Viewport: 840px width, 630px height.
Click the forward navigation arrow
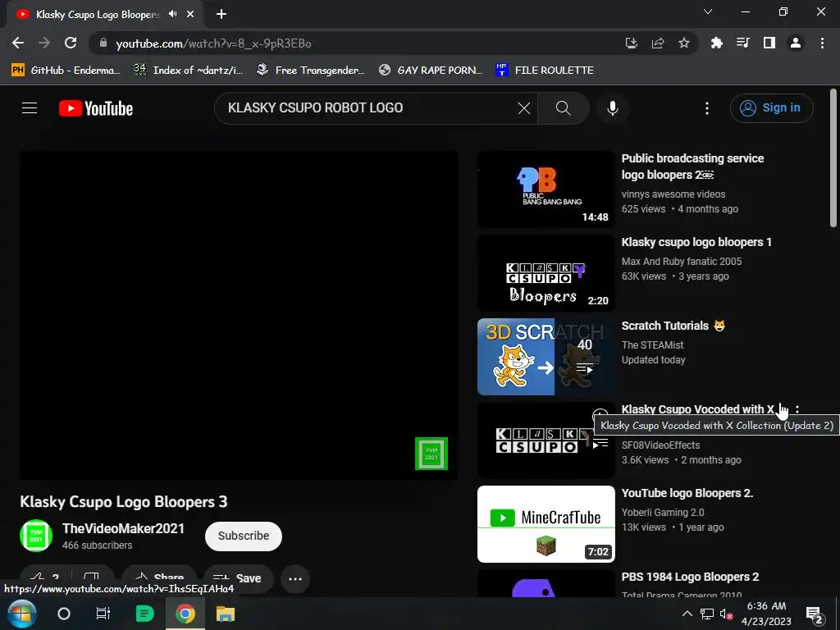click(44, 43)
